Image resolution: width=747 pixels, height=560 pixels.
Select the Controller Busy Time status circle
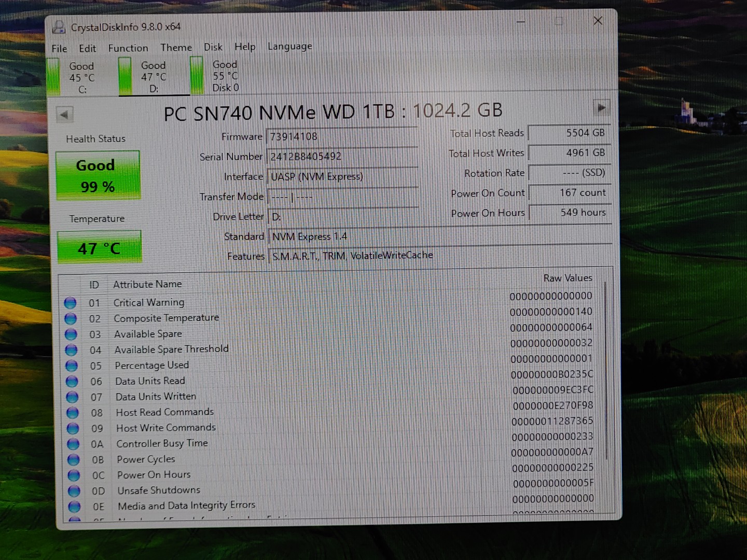74,444
